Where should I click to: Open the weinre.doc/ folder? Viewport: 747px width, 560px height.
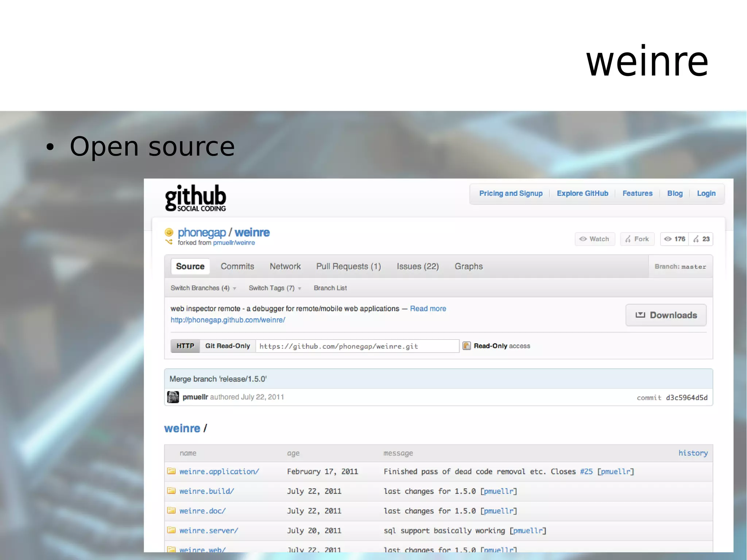coord(202,511)
